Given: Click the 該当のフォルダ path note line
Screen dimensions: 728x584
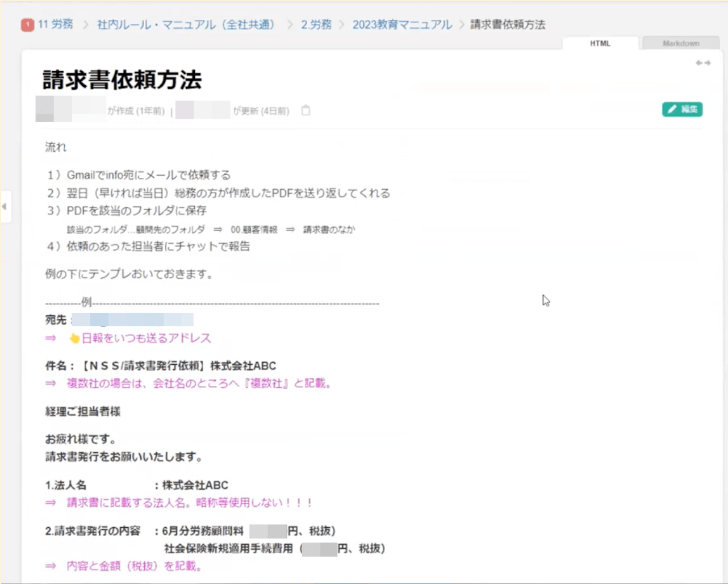Looking at the screenshot, I should tap(211, 230).
